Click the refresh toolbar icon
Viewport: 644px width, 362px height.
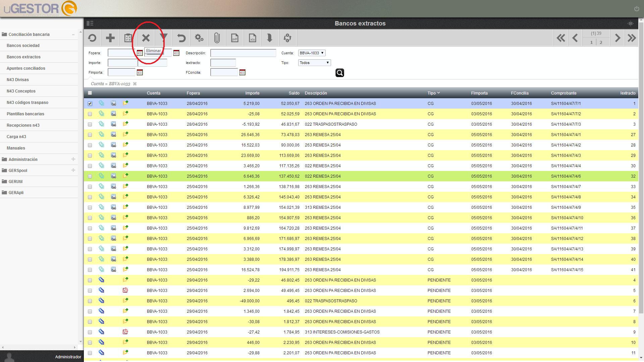92,38
